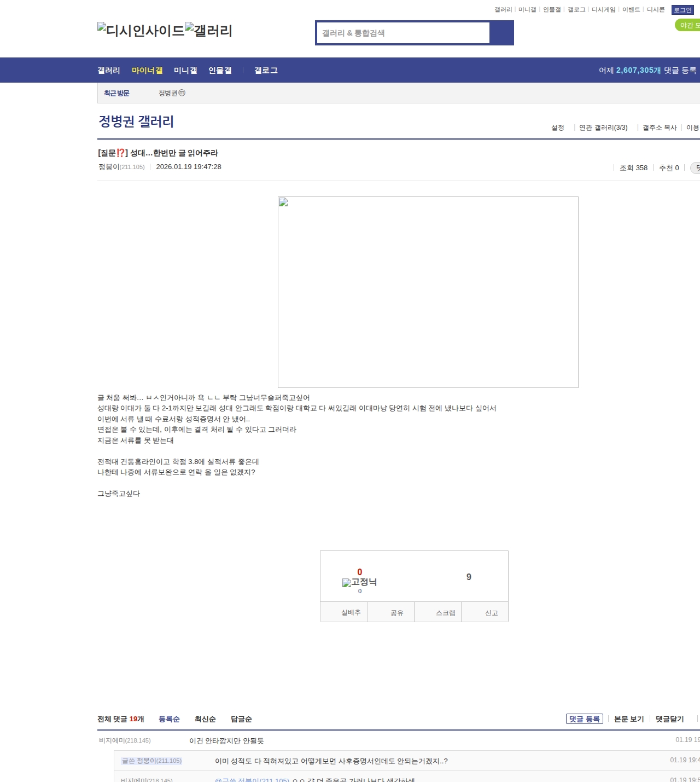
Task: Open 디시게임 from the top utility bar
Action: click(x=603, y=10)
